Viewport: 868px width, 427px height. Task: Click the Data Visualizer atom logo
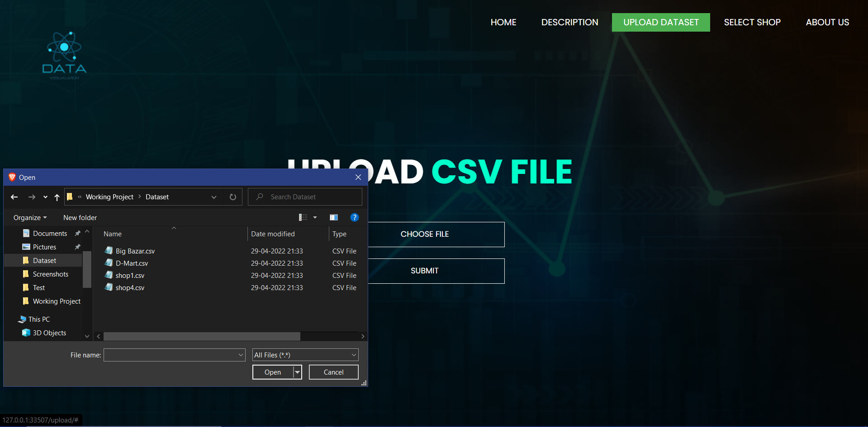[x=64, y=56]
